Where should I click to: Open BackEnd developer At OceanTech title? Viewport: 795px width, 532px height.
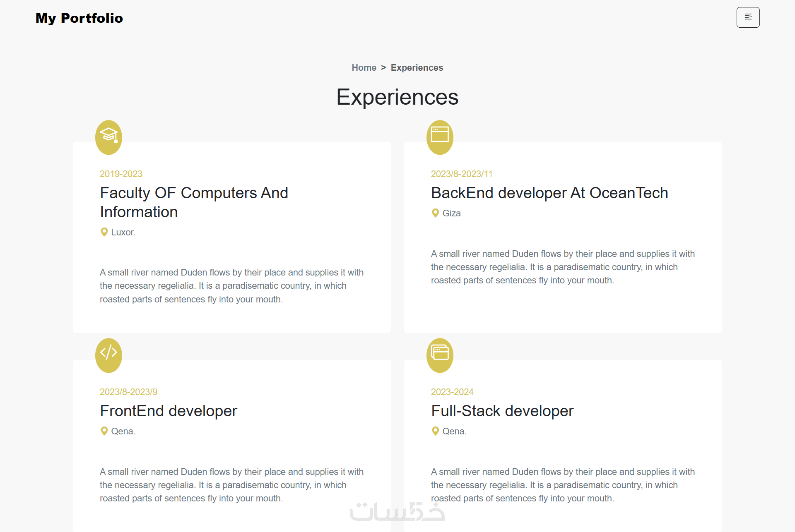point(549,193)
